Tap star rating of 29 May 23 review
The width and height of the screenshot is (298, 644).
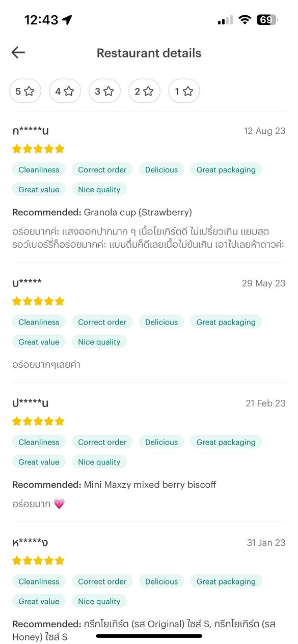(38, 301)
